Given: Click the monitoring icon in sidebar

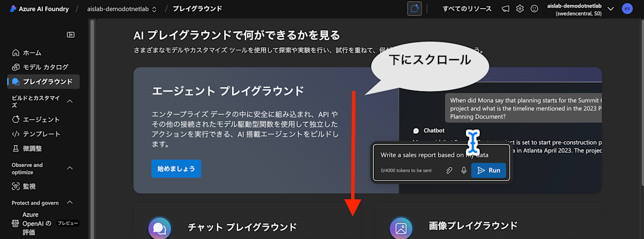Looking at the screenshot, I should [x=16, y=186].
